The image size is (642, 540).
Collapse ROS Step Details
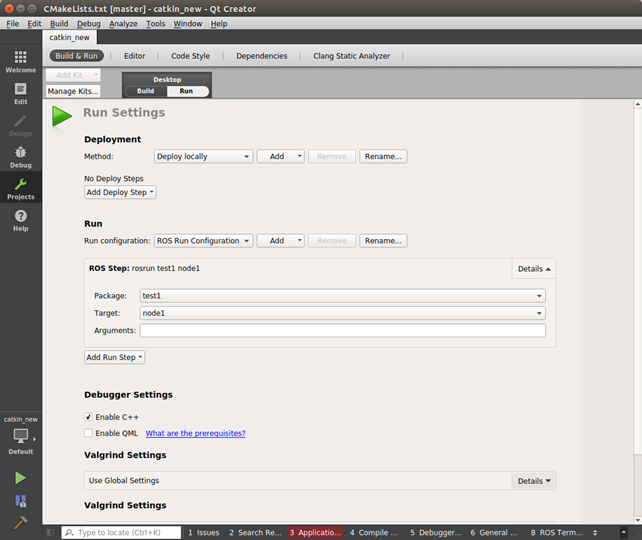(x=533, y=269)
